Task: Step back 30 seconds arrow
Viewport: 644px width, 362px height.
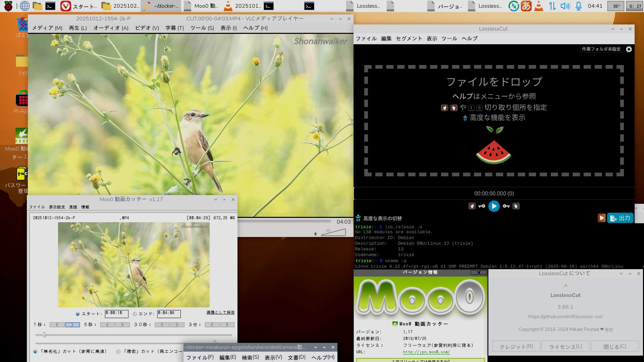Action: point(162,325)
